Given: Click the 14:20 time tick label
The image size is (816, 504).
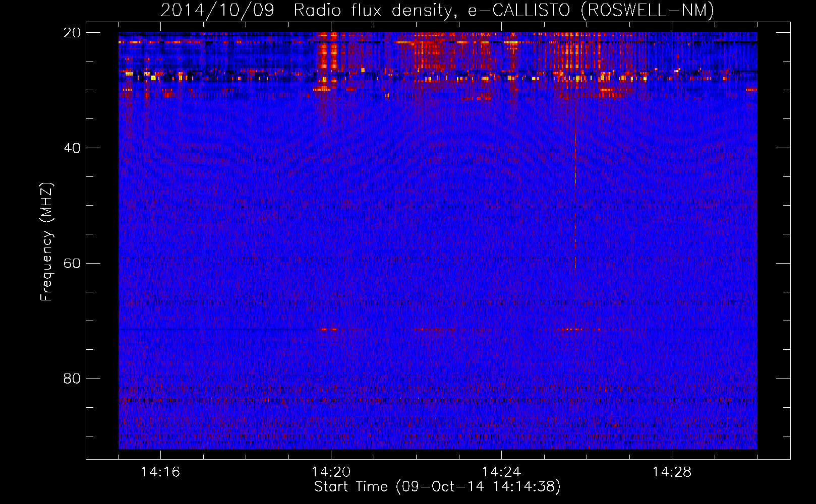Looking at the screenshot, I should pyautogui.click(x=331, y=472).
